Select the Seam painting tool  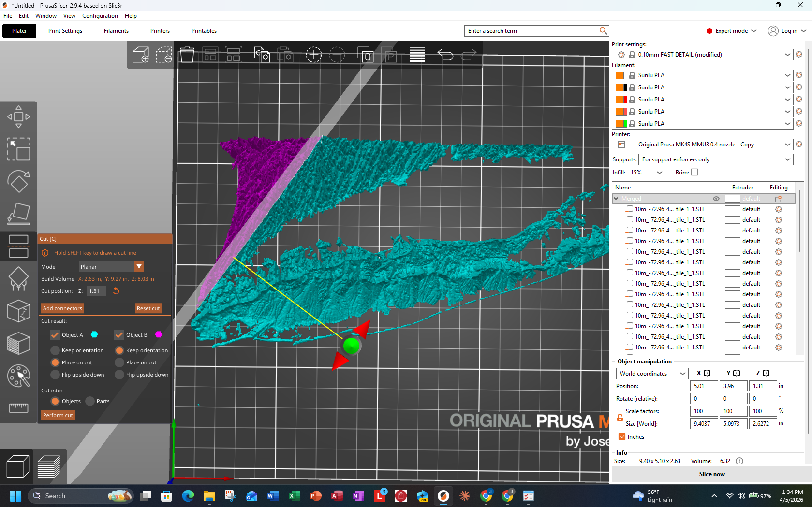[18, 311]
